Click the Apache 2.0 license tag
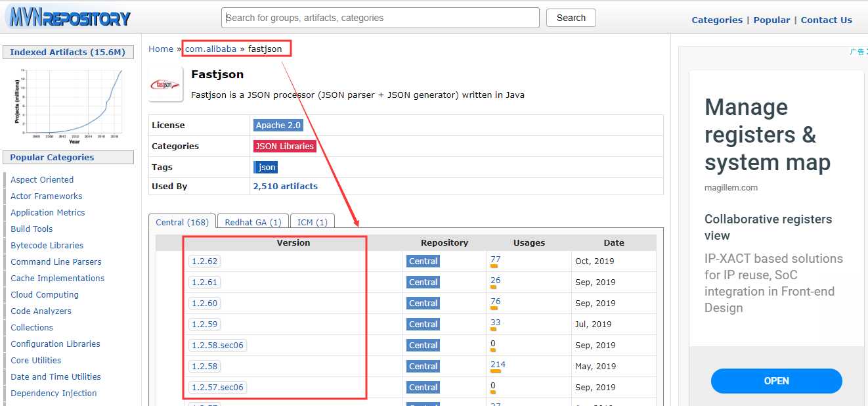This screenshot has height=406, width=868. click(x=278, y=125)
